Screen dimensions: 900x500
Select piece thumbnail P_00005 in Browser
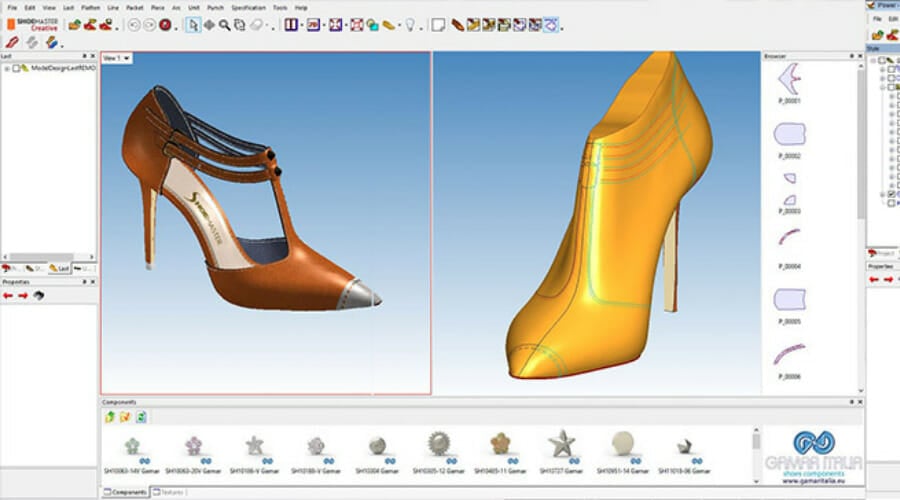pyautogui.click(x=789, y=300)
